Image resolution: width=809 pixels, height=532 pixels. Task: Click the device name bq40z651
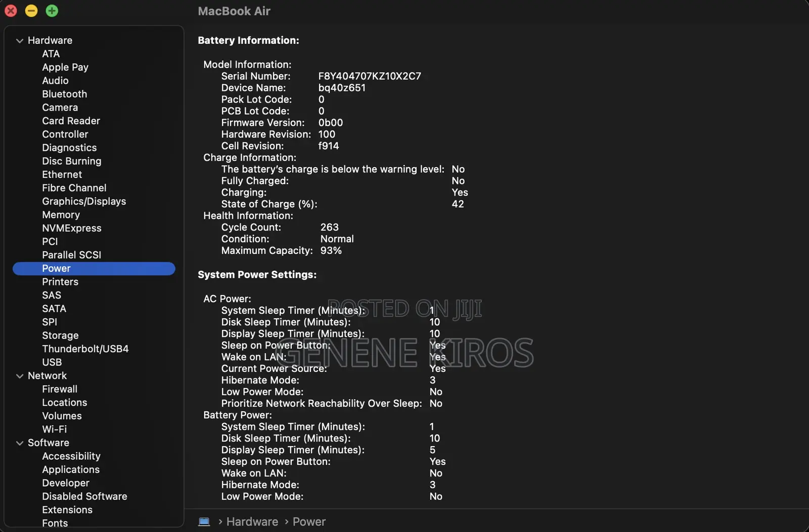click(342, 88)
